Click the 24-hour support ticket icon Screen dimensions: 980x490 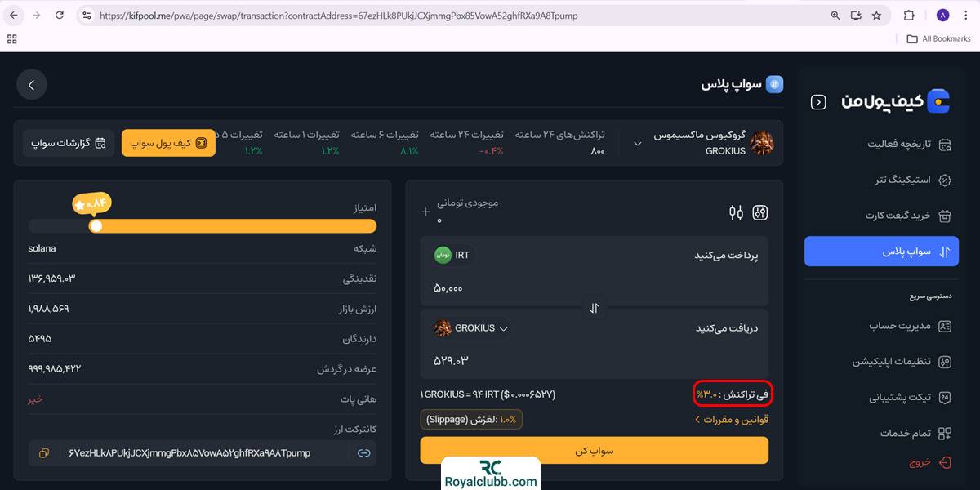coord(945,398)
